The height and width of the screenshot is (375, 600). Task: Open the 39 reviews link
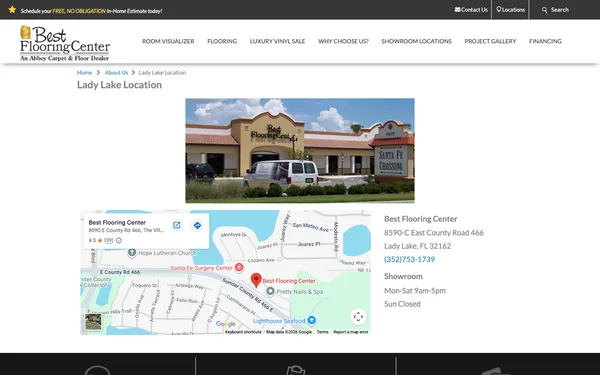pyautogui.click(x=109, y=240)
